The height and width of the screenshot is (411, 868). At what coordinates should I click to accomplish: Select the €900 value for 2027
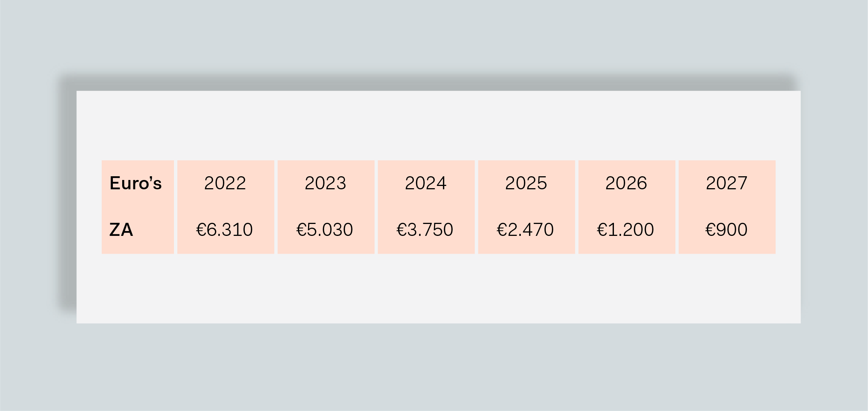726,230
